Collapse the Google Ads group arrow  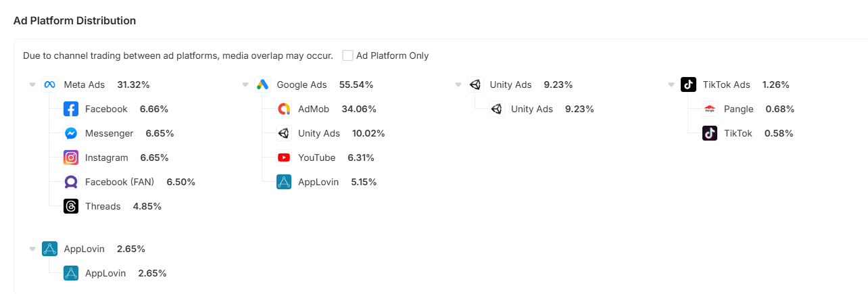pyautogui.click(x=245, y=85)
